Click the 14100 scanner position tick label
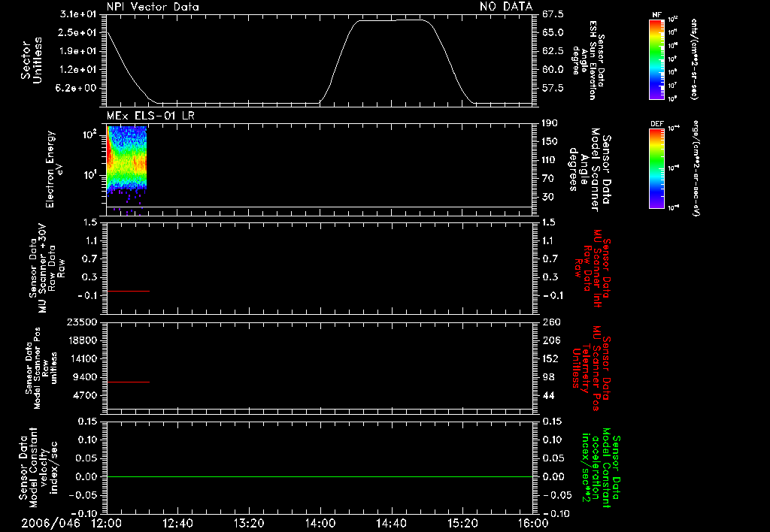 tap(81, 358)
